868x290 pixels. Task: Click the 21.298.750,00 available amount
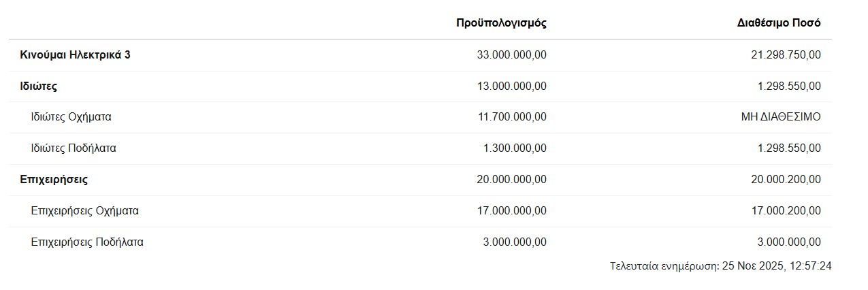(x=786, y=55)
